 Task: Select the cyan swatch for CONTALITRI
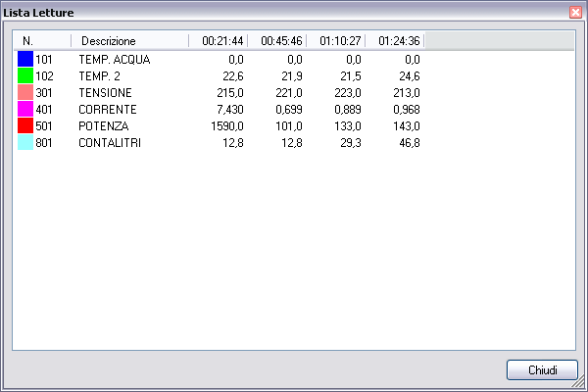pos(25,143)
